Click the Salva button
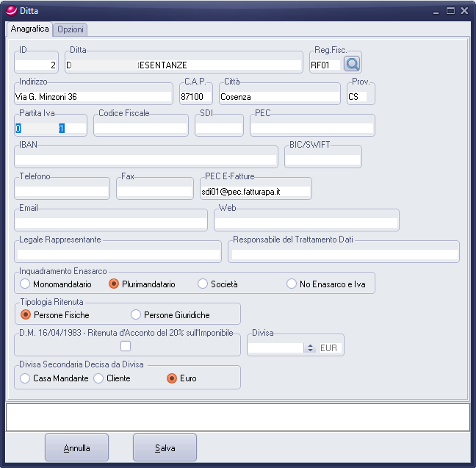 [165, 447]
